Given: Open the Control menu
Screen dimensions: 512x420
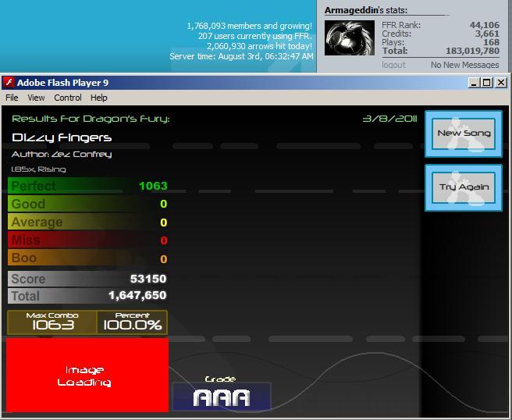Looking at the screenshot, I should (68, 98).
